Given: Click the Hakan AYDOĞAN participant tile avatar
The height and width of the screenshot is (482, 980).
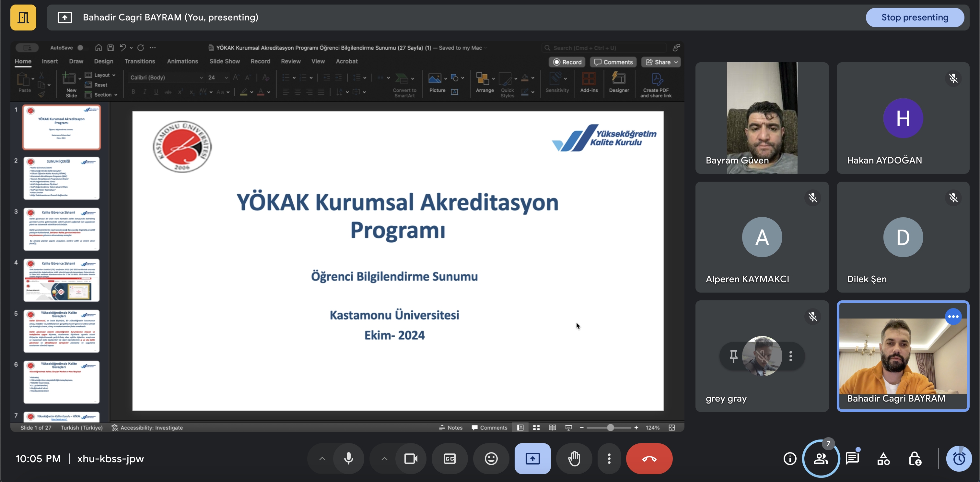Looking at the screenshot, I should point(903,118).
